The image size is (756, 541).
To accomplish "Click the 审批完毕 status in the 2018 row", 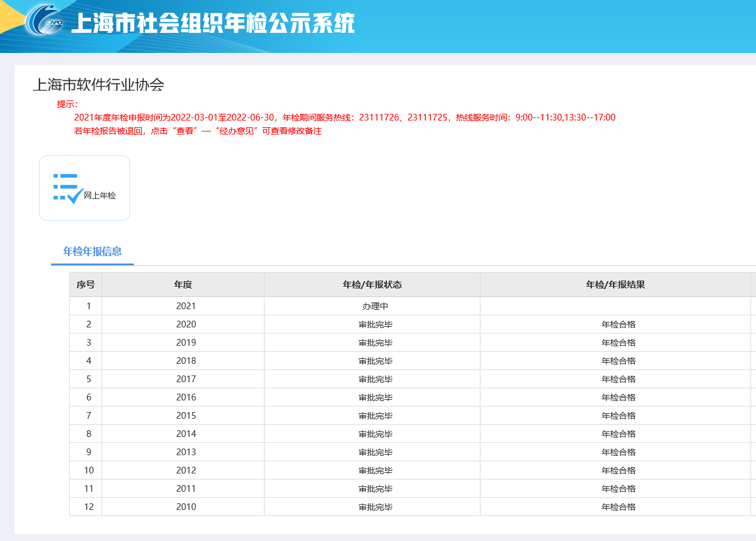I will [x=375, y=361].
